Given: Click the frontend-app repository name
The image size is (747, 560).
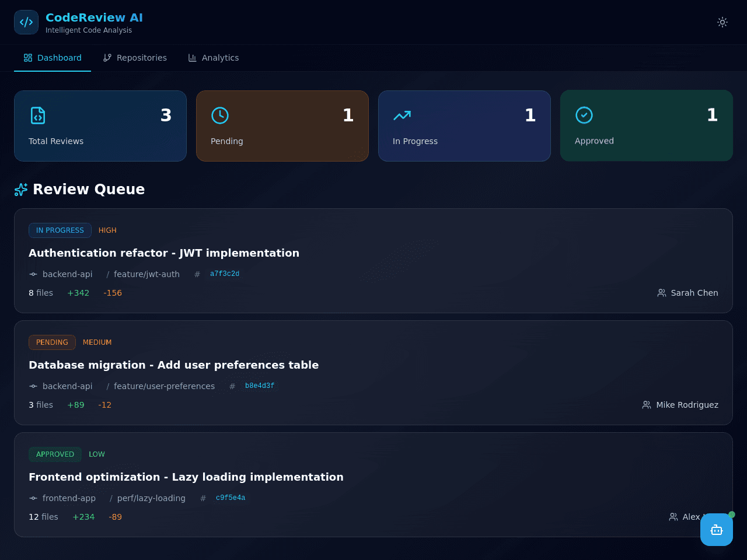Looking at the screenshot, I should point(69,498).
